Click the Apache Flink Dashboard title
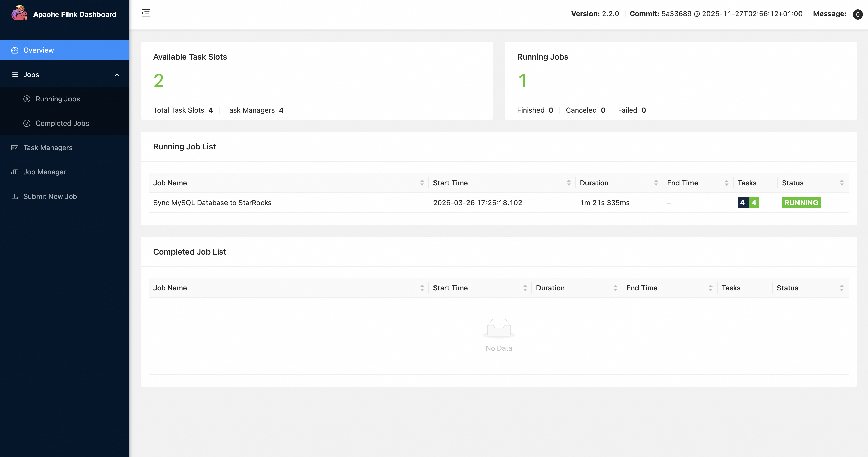The height and width of the screenshot is (457, 868). (75, 14)
